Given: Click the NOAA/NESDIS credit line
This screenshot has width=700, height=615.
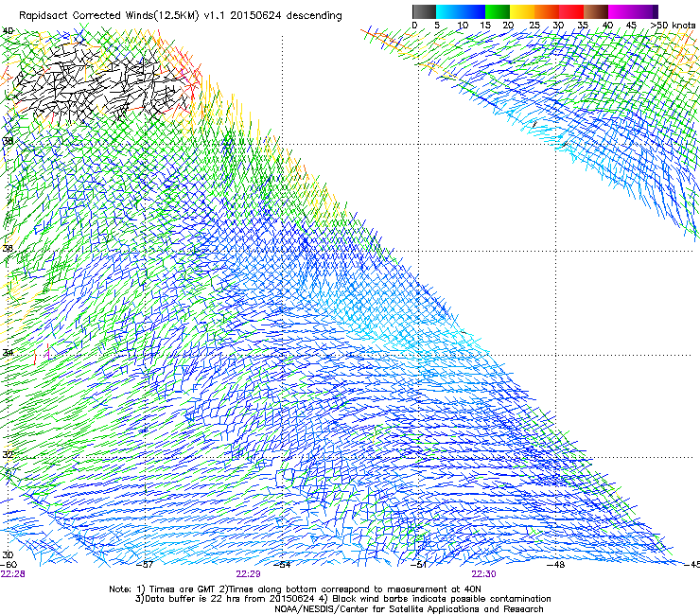Looking at the screenshot, I should [409, 608].
